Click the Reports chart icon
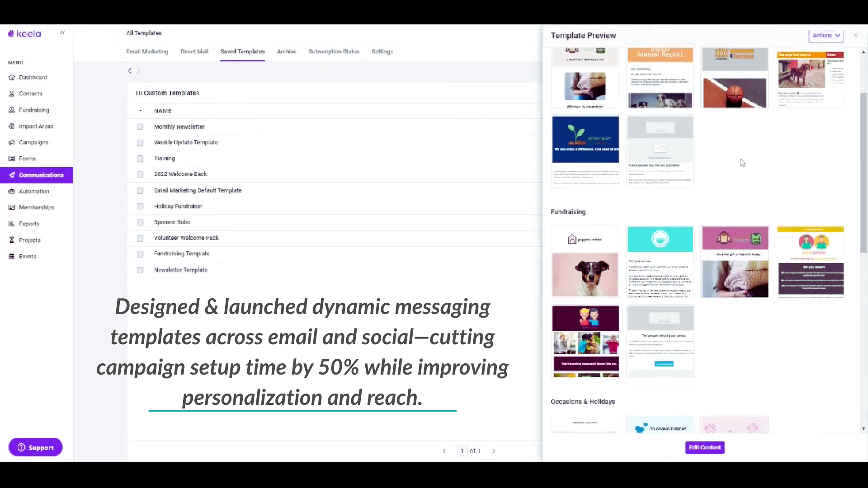This screenshot has height=488, width=868. (12, 224)
